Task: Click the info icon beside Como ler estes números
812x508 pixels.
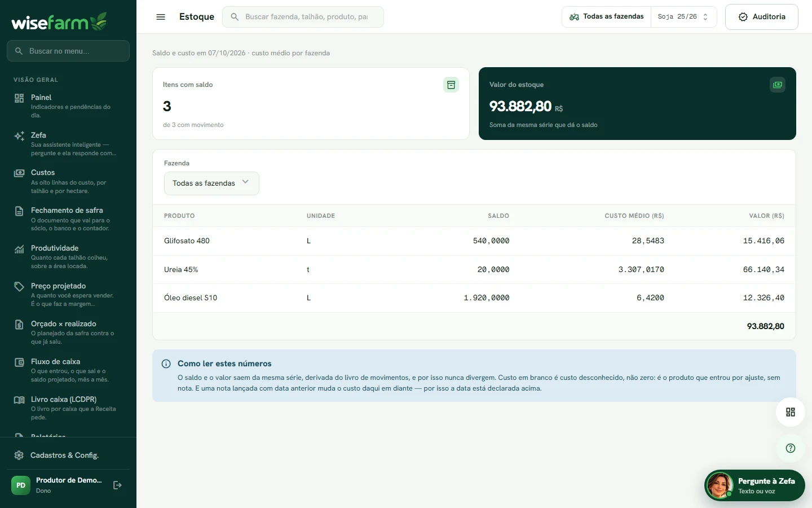Action: coord(166,364)
